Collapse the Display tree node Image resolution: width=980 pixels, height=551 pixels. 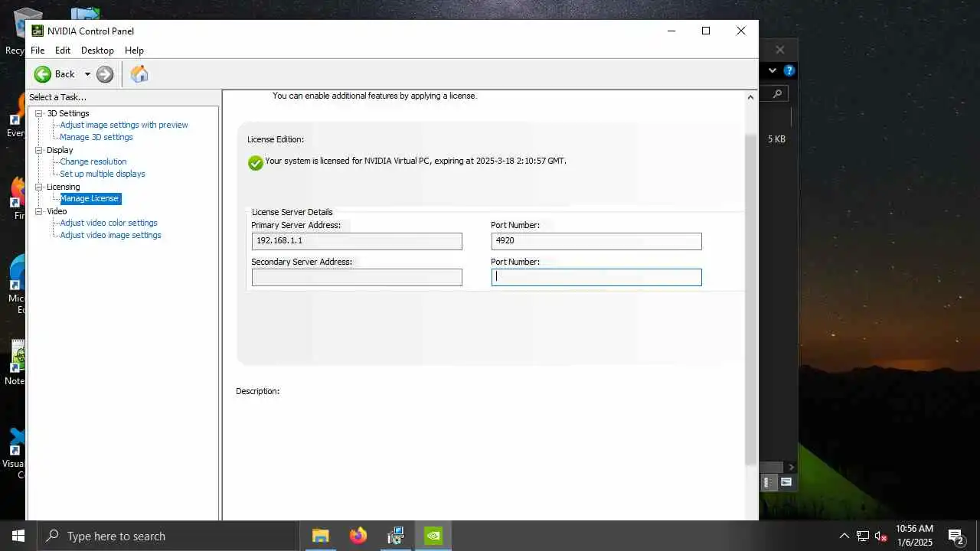click(x=39, y=150)
